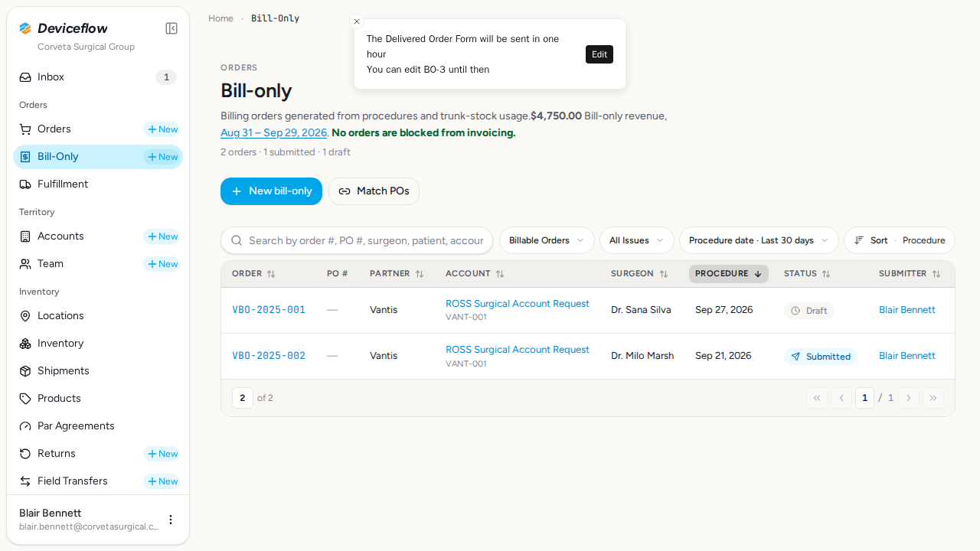Go to Shipments in sidebar

98,371
